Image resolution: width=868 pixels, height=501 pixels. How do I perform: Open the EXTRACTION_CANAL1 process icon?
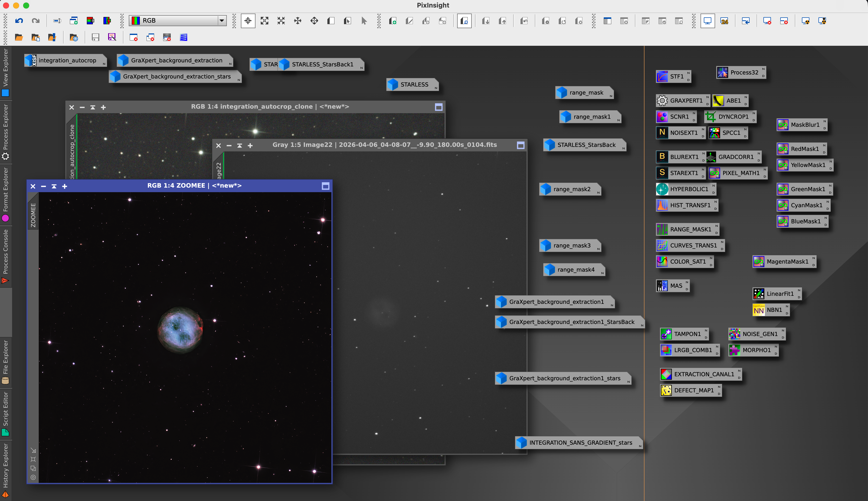(x=701, y=374)
